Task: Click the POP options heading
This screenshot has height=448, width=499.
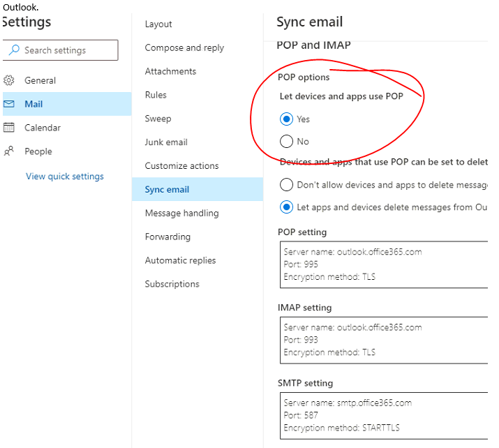Action: [304, 77]
